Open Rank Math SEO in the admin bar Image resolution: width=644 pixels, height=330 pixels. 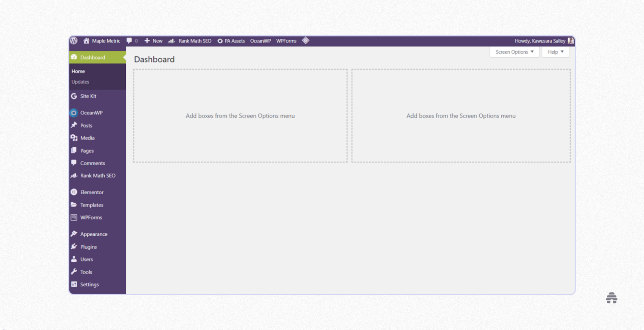(x=195, y=41)
